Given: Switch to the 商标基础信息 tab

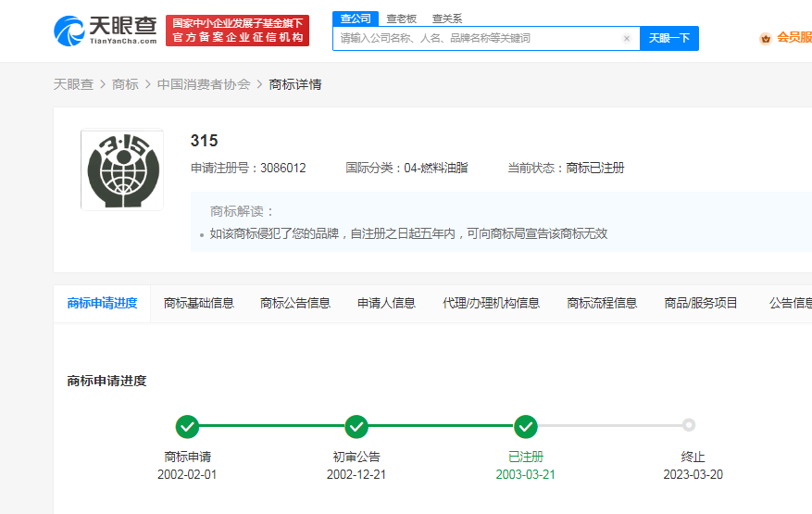Looking at the screenshot, I should [199, 303].
